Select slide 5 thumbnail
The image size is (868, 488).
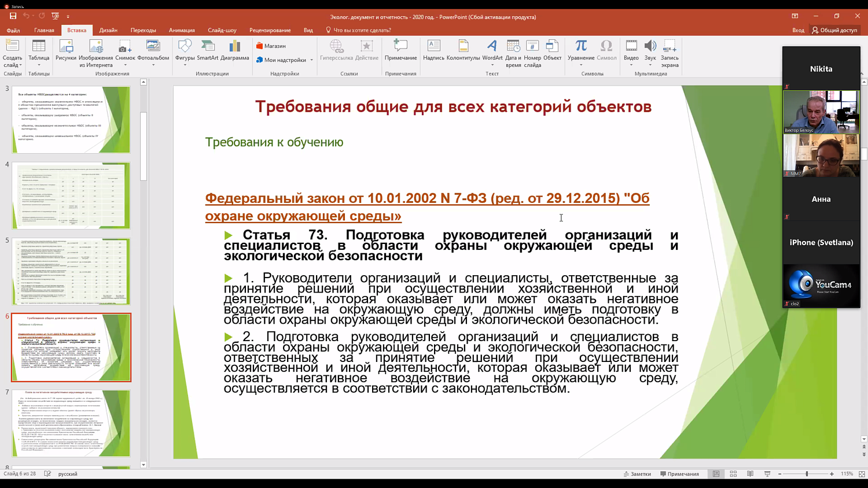click(71, 271)
